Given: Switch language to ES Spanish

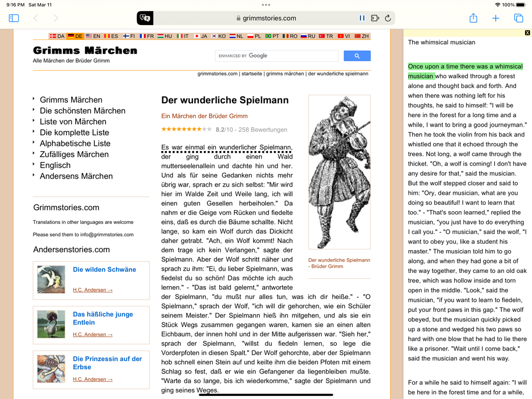Looking at the screenshot, I should click(111, 36).
